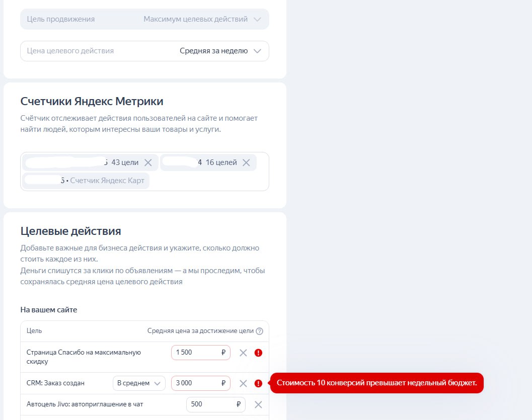Screen dimensions: 532x420
Task: Click the Целевые действия heading
Action: (70, 231)
